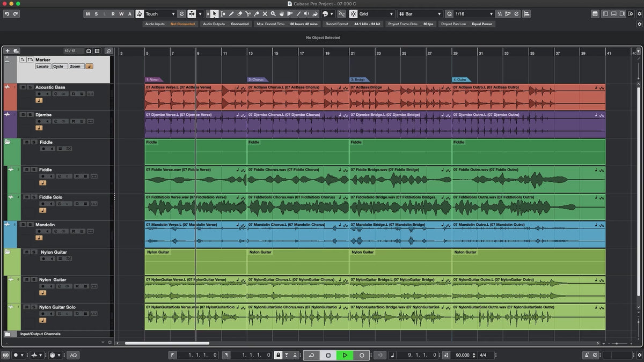The image size is (644, 362).
Task: Click the Add Track plus icon
Action: pos(8,51)
